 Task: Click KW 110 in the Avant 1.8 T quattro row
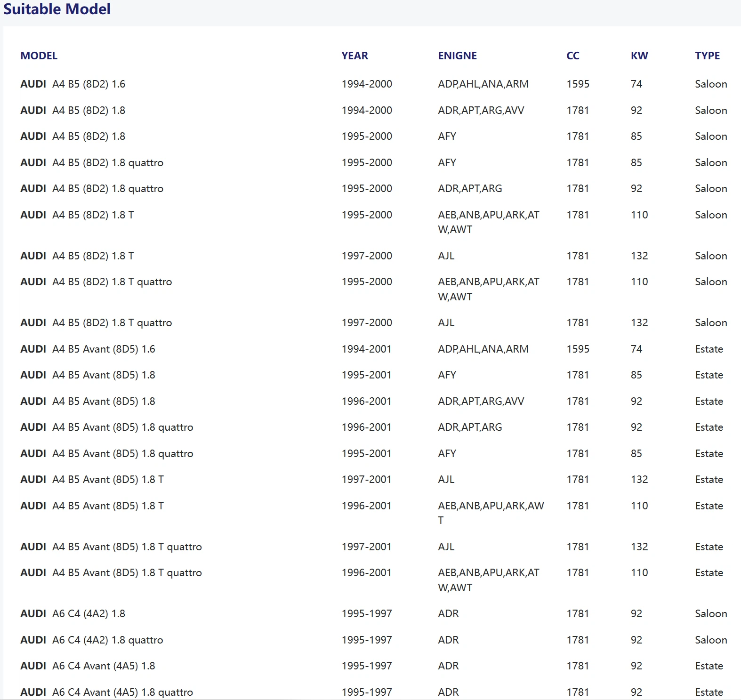pyautogui.click(x=639, y=572)
